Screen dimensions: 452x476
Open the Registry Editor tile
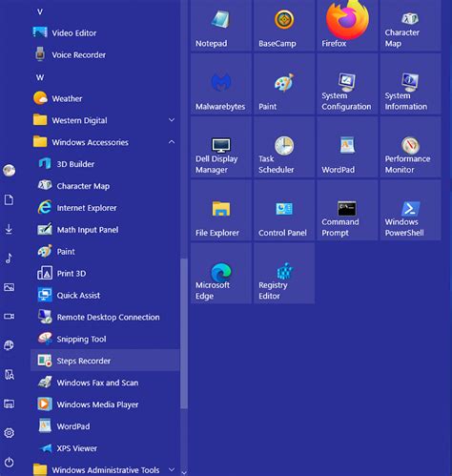click(x=284, y=273)
